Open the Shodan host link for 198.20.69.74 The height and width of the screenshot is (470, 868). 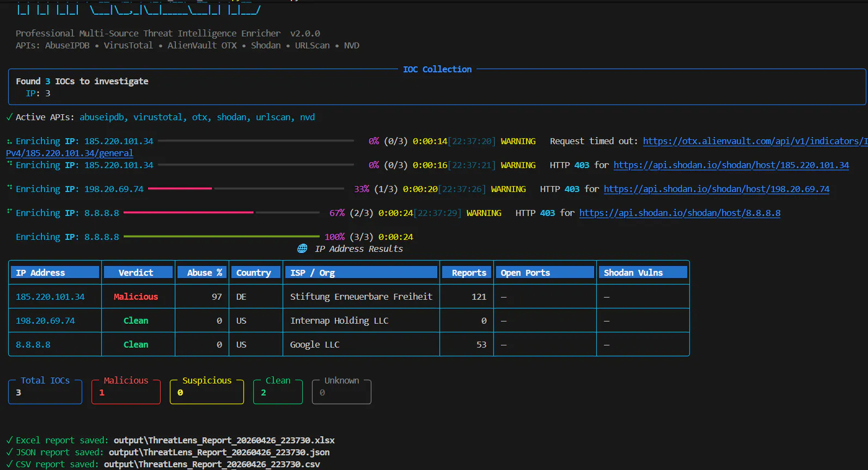coord(717,189)
